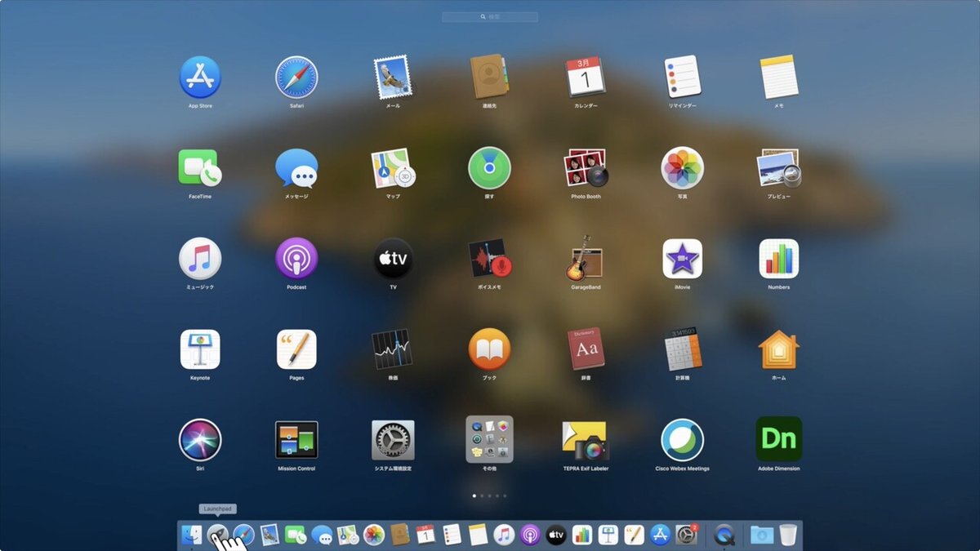
Task: Open the マップ app in Launchpad
Action: tap(393, 168)
